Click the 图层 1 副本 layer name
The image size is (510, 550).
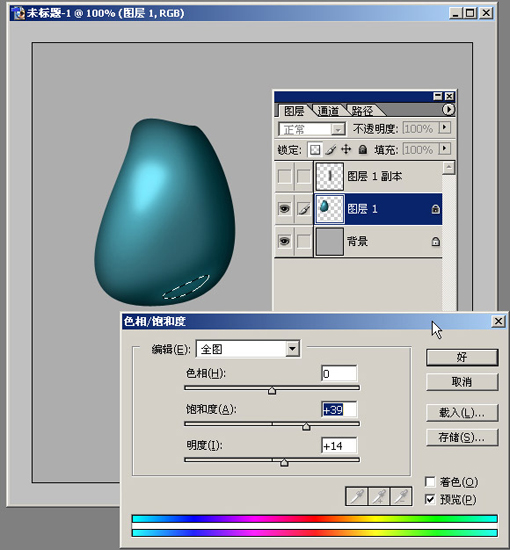click(x=375, y=176)
